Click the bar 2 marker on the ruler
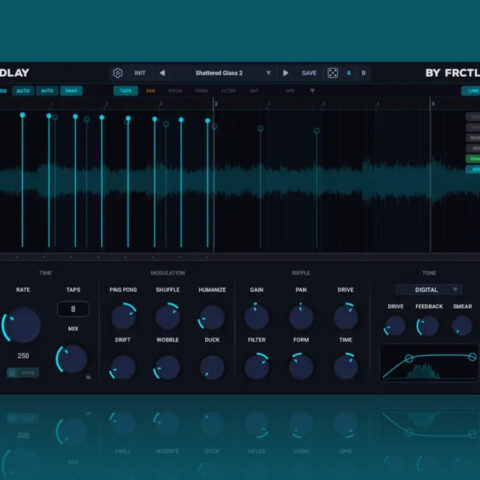 pos(216,104)
